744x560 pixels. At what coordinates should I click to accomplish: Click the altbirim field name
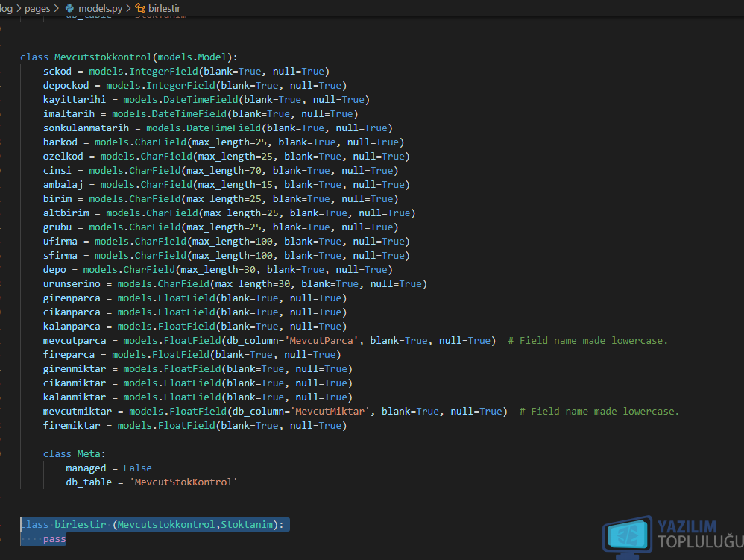(66, 213)
